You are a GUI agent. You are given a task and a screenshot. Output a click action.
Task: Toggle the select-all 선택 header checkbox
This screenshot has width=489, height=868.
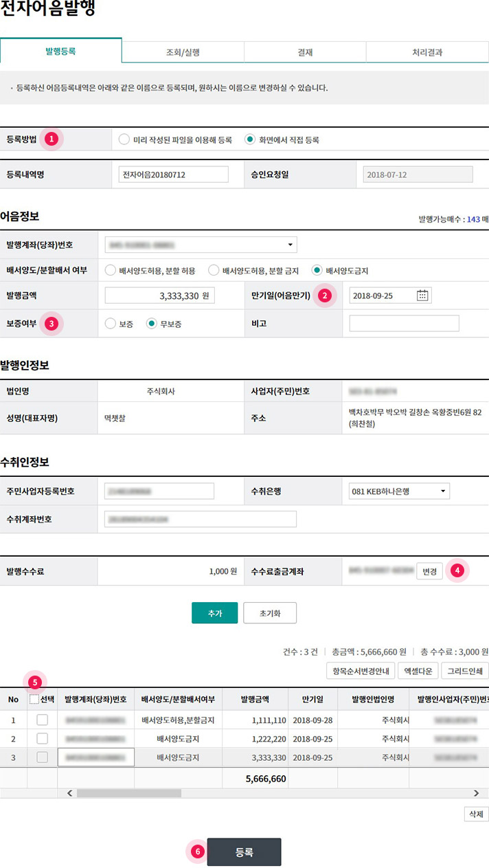tap(34, 700)
